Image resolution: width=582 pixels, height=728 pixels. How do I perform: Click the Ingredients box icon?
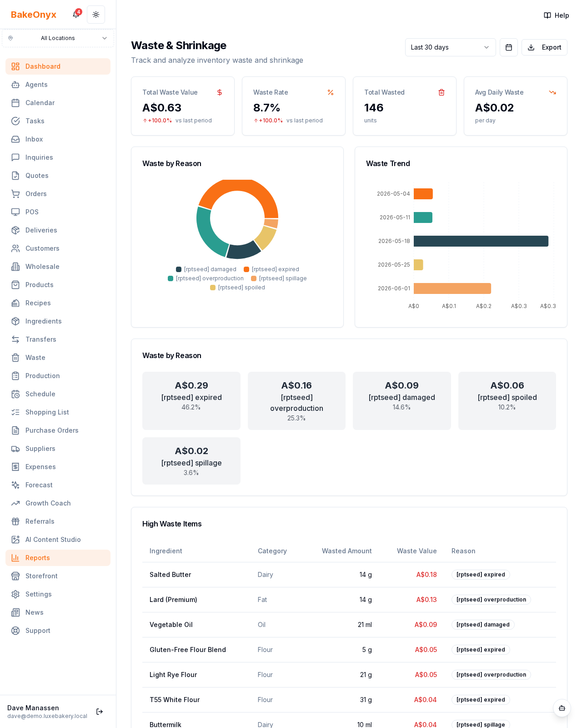pyautogui.click(x=15, y=321)
